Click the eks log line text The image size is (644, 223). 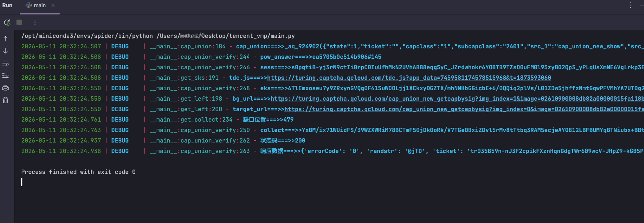pyautogui.click(x=452, y=88)
